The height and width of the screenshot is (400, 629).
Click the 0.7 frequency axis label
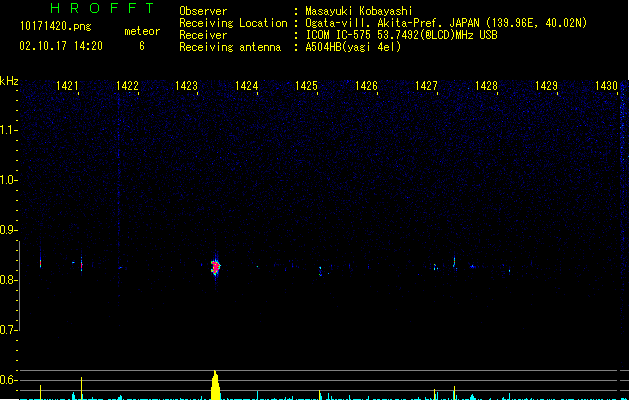click(9, 330)
